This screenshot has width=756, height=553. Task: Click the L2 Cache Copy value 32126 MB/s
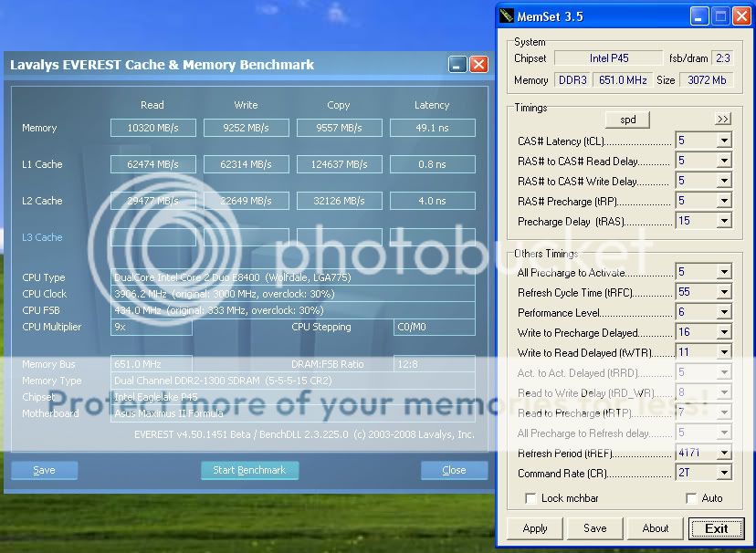[340, 201]
